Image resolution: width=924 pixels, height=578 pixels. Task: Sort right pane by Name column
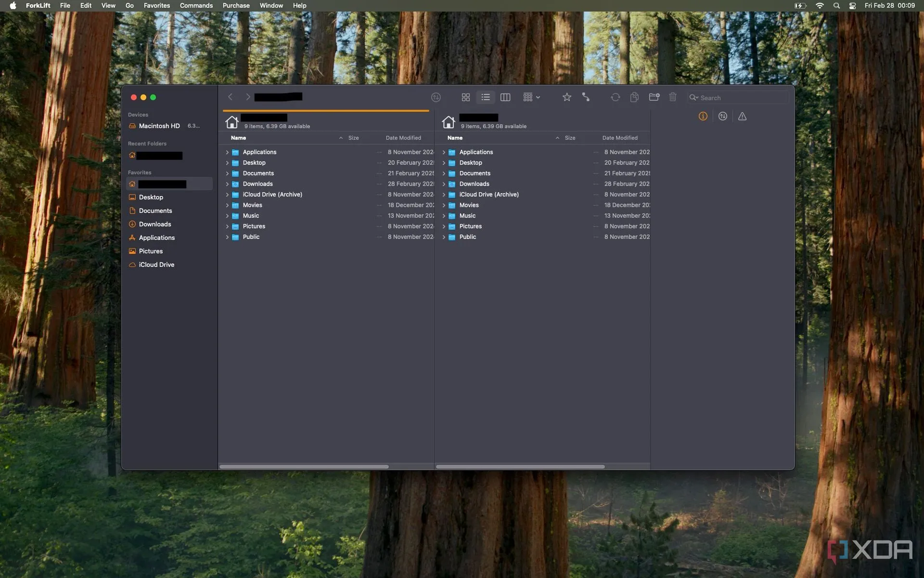pos(455,138)
